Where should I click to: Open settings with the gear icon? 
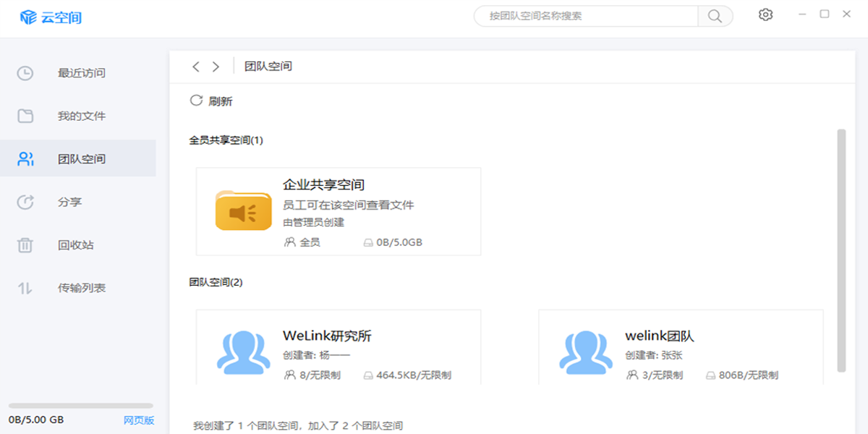[765, 14]
